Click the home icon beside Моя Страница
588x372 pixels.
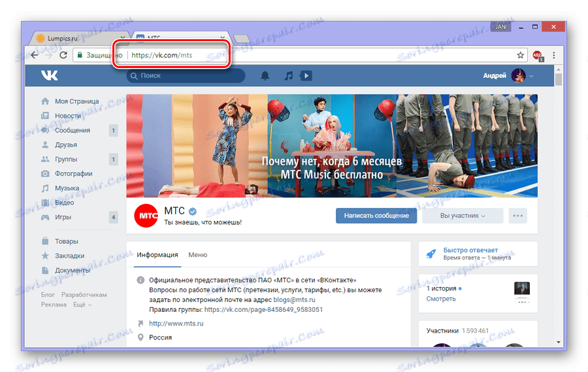(45, 101)
